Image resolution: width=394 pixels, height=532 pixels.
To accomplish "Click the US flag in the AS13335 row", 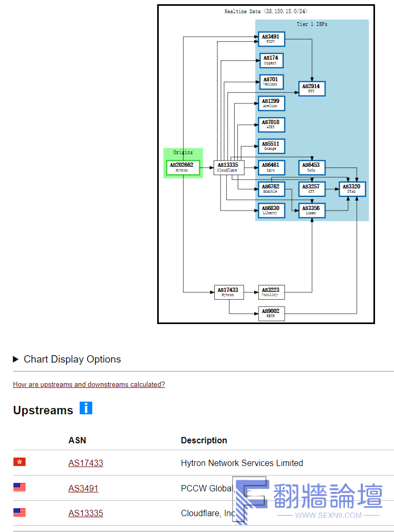I will [x=20, y=512].
